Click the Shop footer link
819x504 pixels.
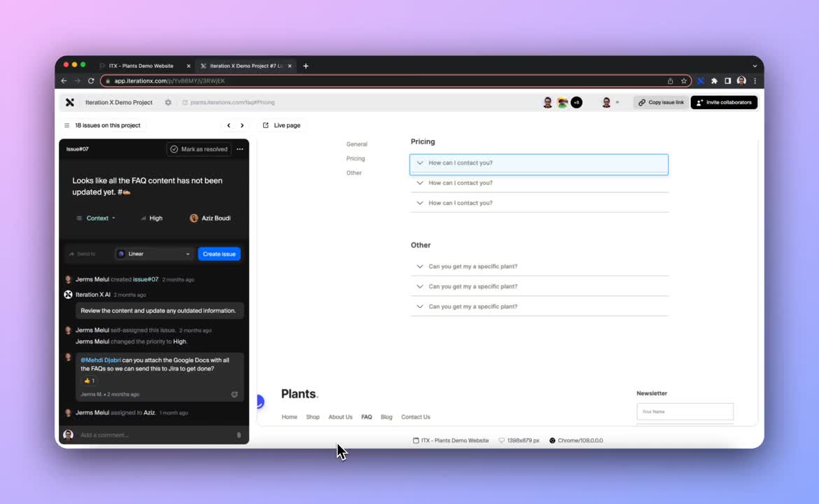313,416
